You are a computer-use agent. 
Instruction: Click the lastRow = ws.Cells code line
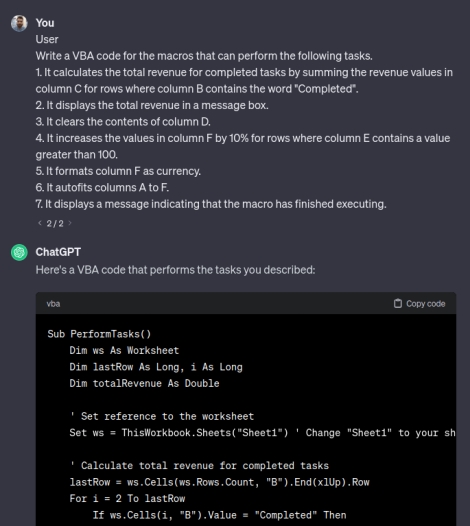click(x=219, y=482)
